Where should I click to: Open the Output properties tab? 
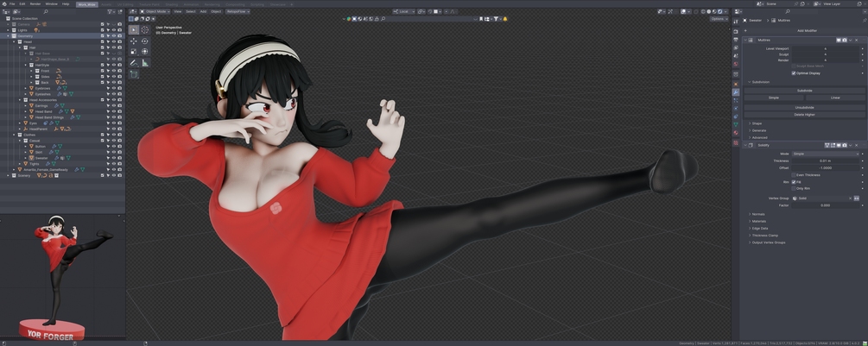pos(736,40)
